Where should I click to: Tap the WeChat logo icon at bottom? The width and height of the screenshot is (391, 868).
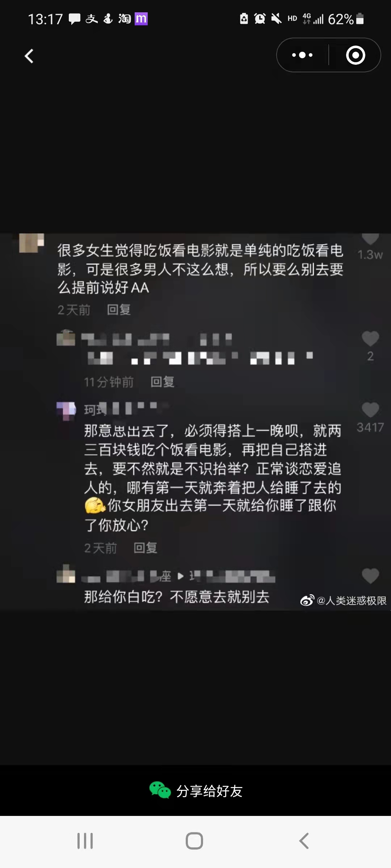click(160, 790)
